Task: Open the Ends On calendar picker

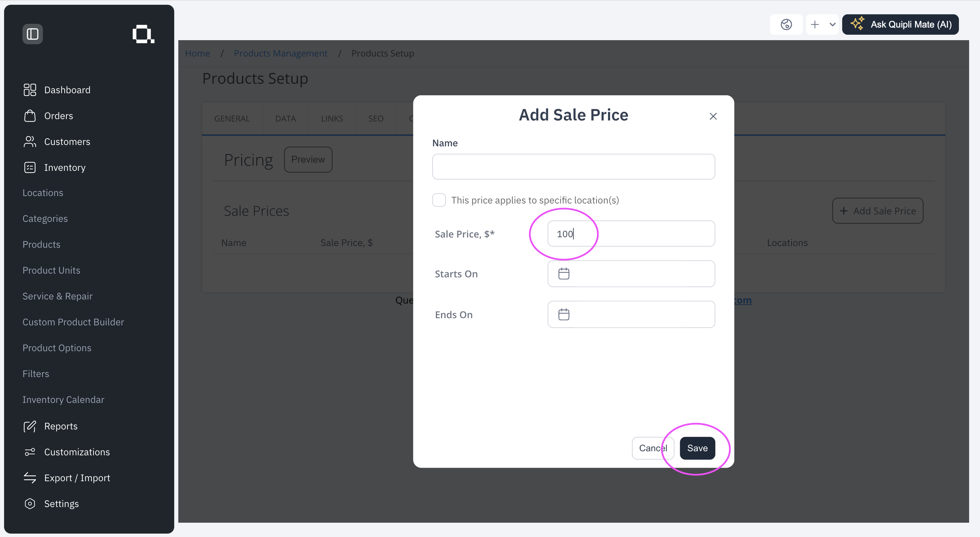Action: coord(563,314)
